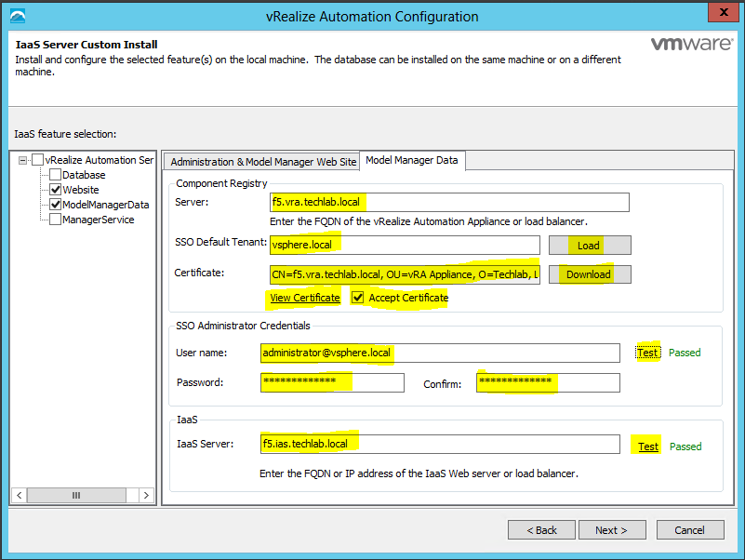This screenshot has width=745, height=560.
Task: Uncheck the ModelManagerData feature checkbox
Action: pos(55,205)
